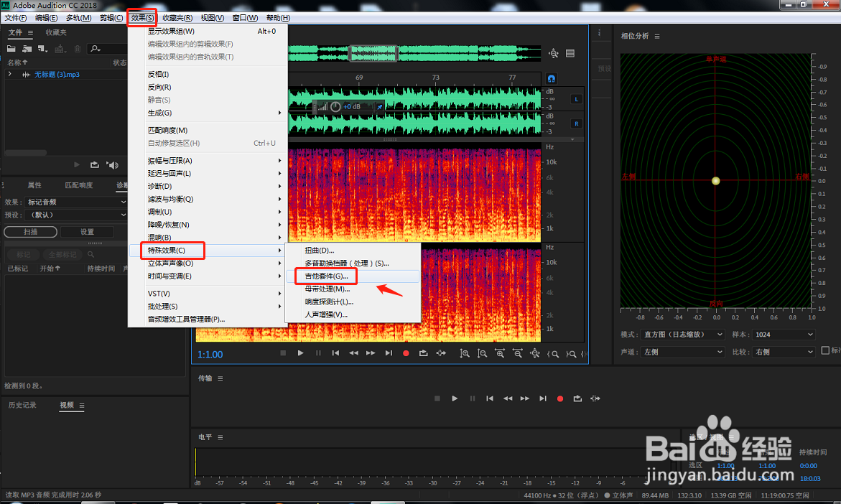Screen dimensions: 841x504
Task: Open the 文件 panel hamburger menu
Action: 30,33
